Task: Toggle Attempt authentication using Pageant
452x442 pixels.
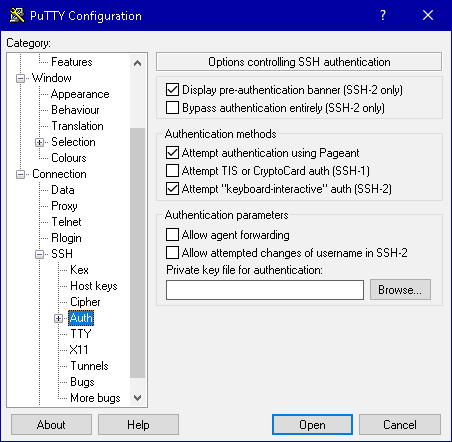Action: tap(172, 153)
